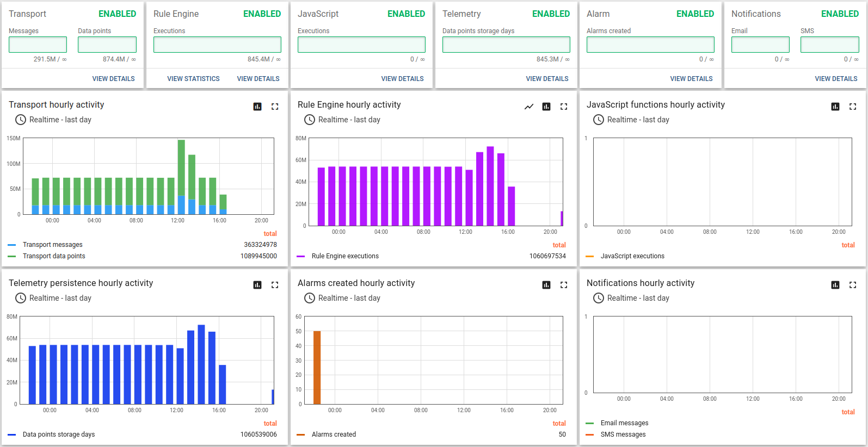Enter fullscreen for JavaScript functions hourly activity

(x=853, y=107)
